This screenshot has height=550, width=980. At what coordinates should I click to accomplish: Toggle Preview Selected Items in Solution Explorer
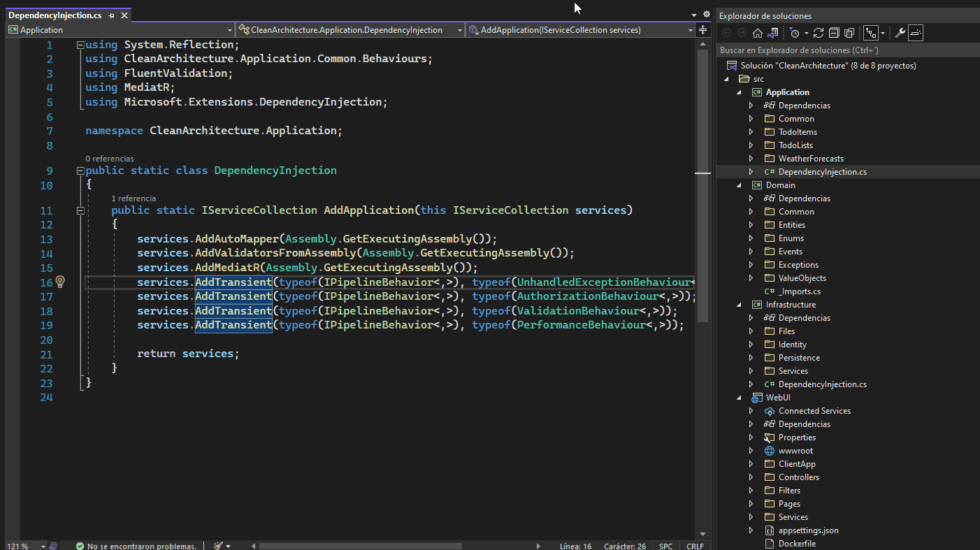click(915, 32)
